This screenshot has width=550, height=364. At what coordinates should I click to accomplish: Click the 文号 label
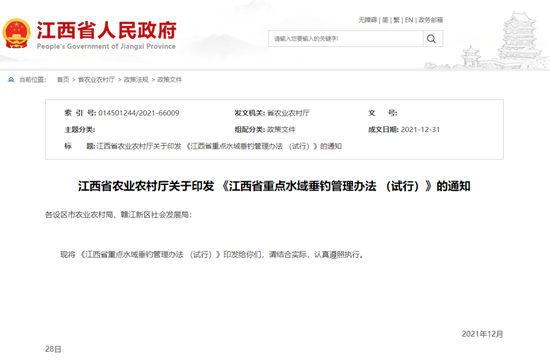(x=383, y=113)
